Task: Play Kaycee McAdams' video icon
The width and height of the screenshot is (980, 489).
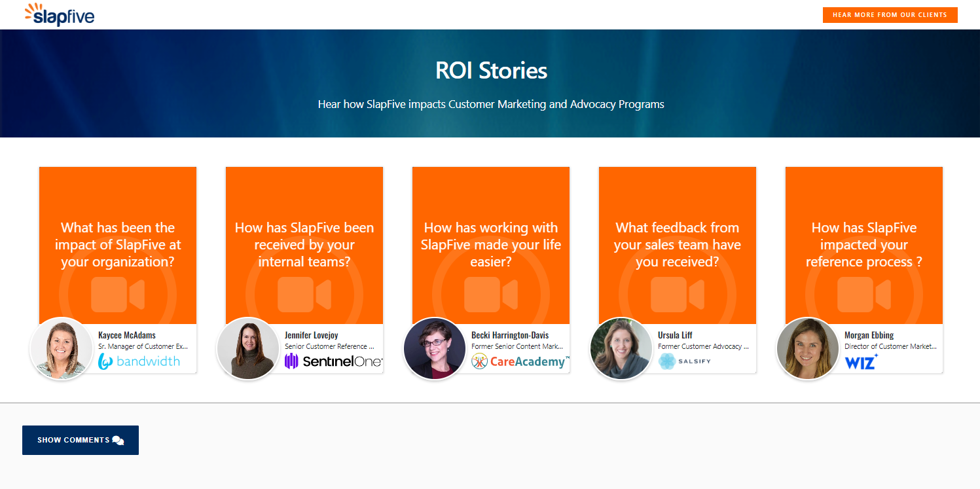Action: point(118,295)
